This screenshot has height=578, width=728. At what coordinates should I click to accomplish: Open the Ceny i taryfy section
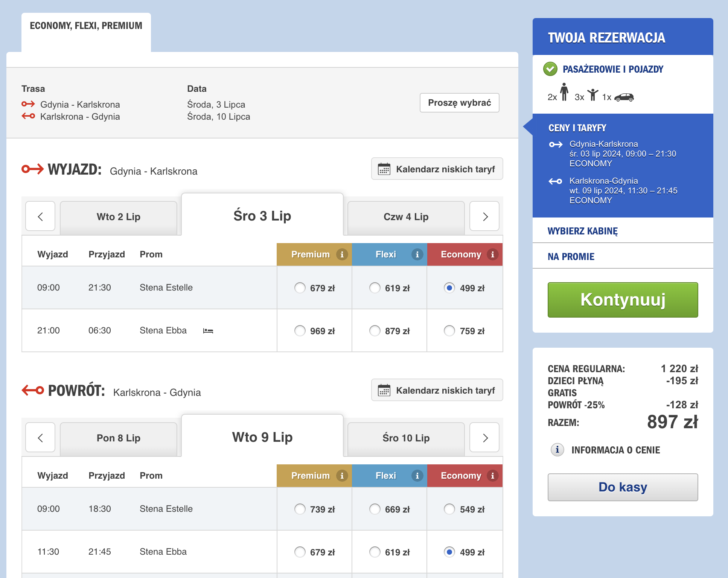pos(577,128)
